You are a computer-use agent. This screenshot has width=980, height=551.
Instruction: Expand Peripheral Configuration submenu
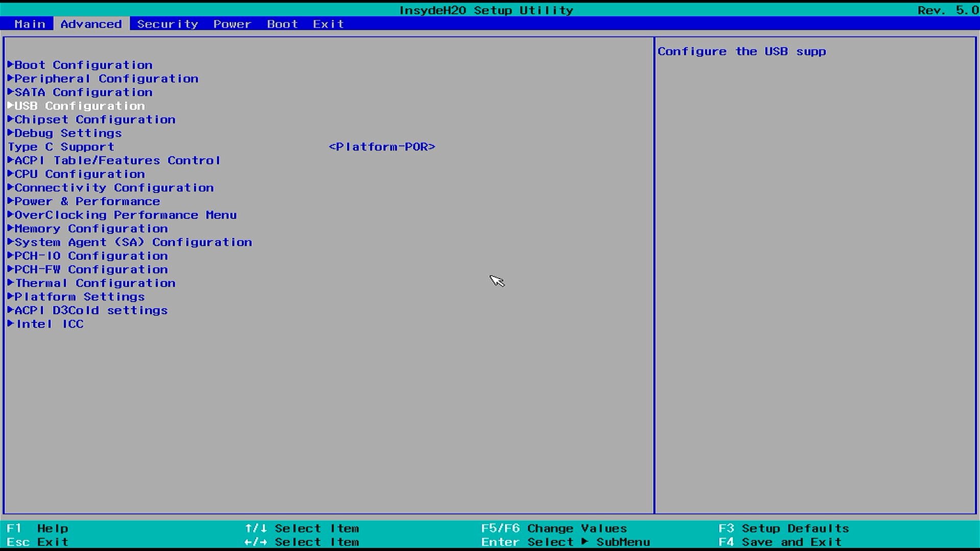[x=106, y=79]
